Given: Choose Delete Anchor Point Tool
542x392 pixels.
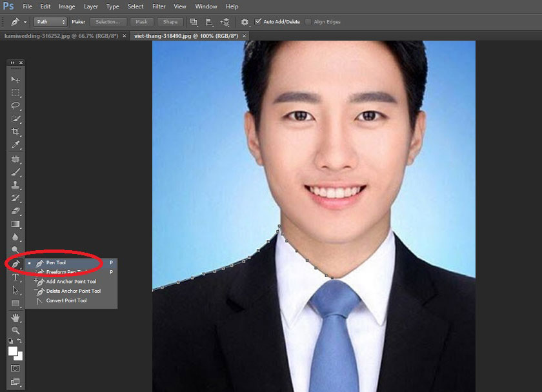Looking at the screenshot, I should (71, 291).
